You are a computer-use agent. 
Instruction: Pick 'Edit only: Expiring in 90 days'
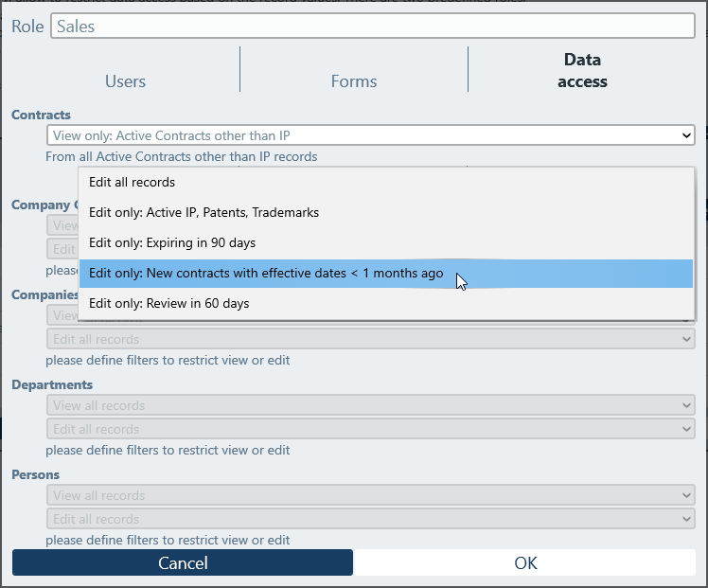(x=172, y=243)
